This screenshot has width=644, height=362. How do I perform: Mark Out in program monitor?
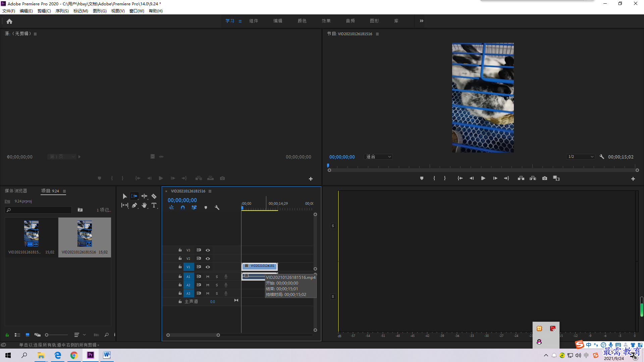[x=445, y=178]
